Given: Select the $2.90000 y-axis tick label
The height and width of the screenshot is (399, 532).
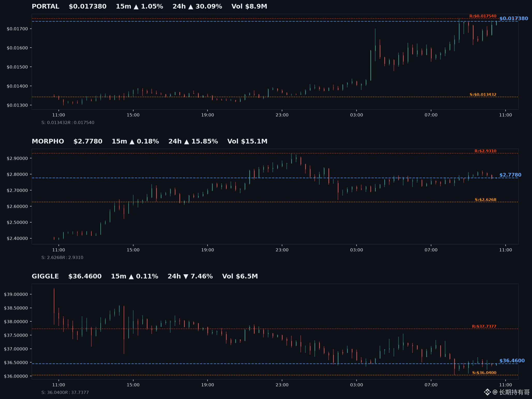Looking at the screenshot, I should [x=17, y=158].
